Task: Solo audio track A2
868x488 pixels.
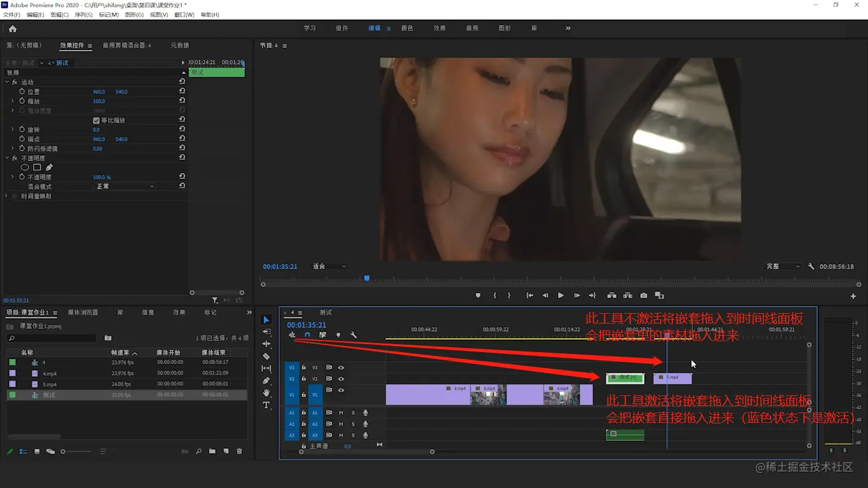Action: click(353, 424)
